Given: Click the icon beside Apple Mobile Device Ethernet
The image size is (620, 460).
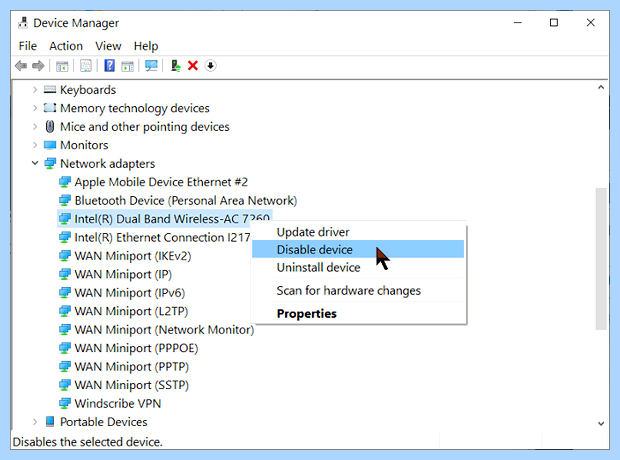Looking at the screenshot, I should (65, 182).
